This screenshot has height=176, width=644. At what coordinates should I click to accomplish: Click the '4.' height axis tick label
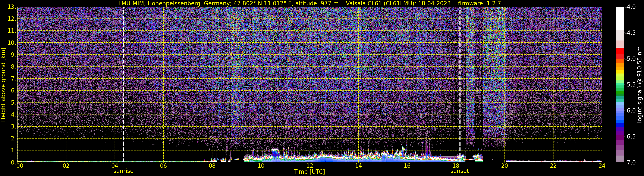13,115
